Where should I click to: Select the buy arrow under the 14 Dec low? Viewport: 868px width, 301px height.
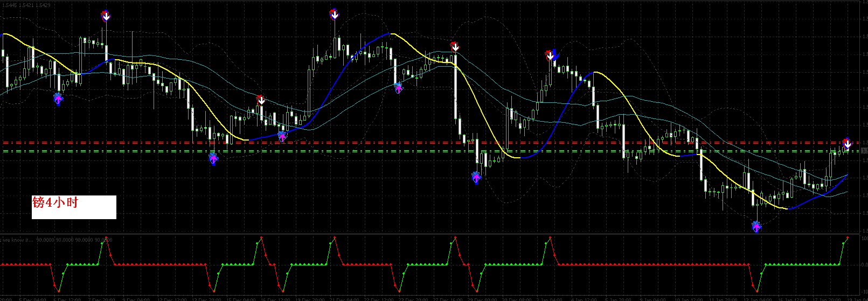(x=213, y=158)
